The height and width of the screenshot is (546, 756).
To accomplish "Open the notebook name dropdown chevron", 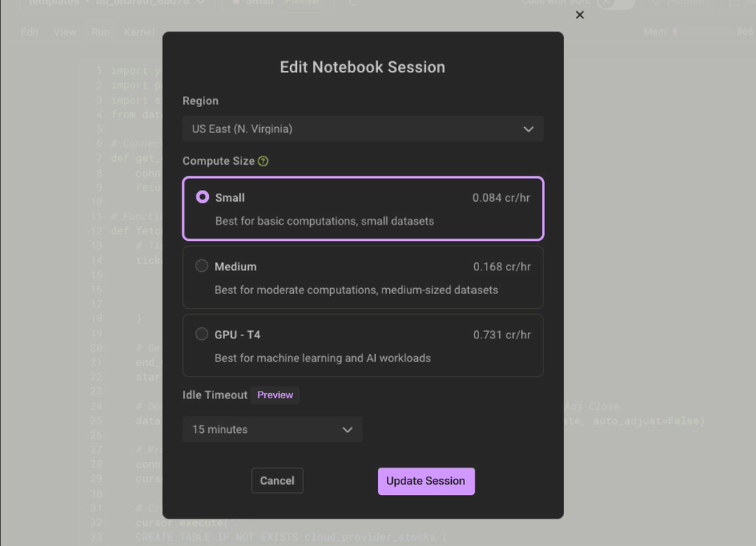I will 201,3.
